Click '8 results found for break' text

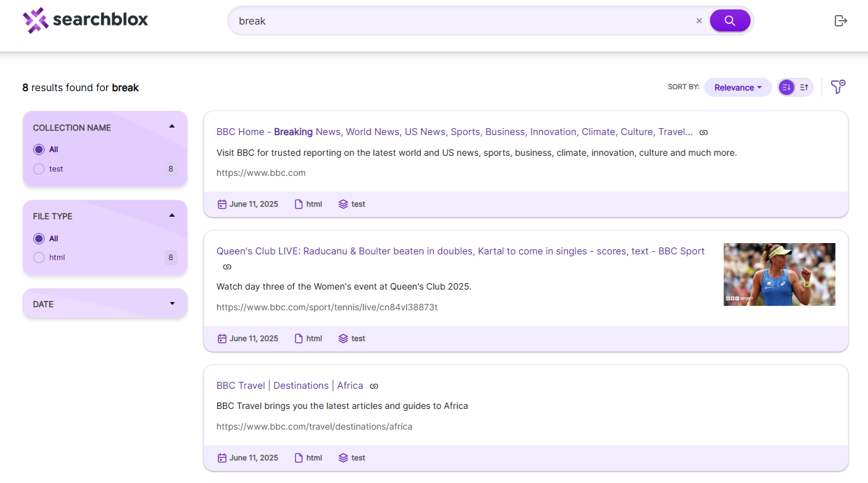pyautogui.click(x=80, y=87)
